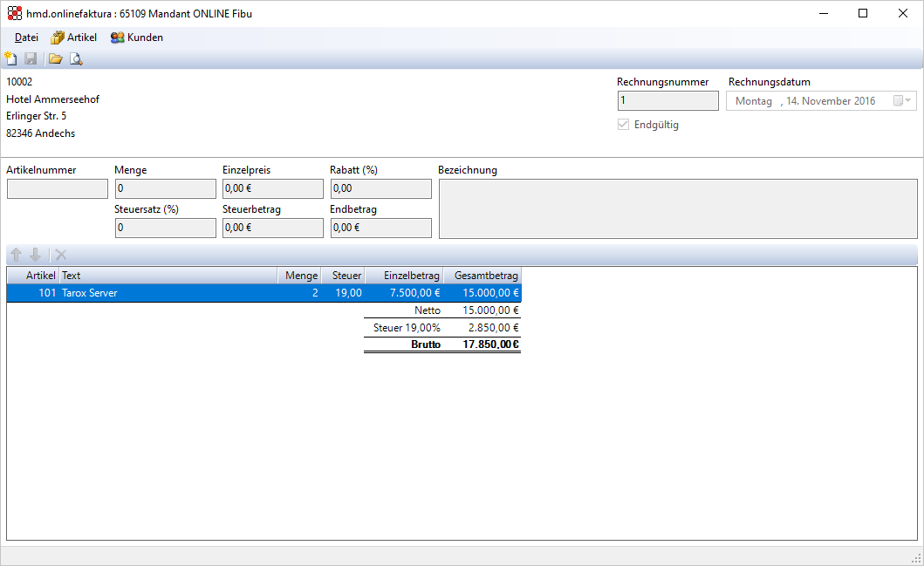Screen dimensions: 924x566
Task: Open print preview magnifier icon
Action: [75, 59]
